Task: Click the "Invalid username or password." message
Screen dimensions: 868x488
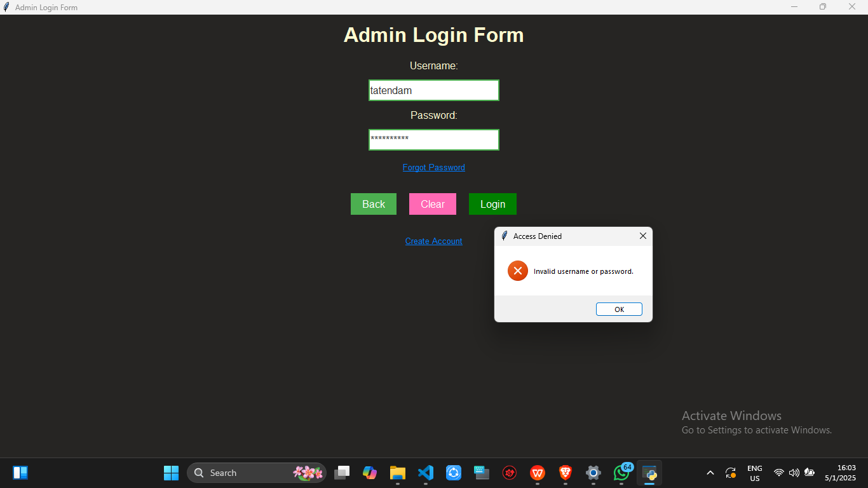Action: (583, 271)
